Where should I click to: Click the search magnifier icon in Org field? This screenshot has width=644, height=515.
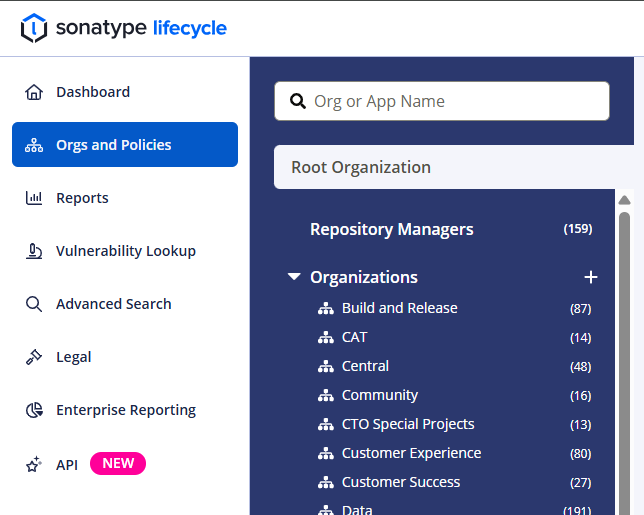pos(298,101)
